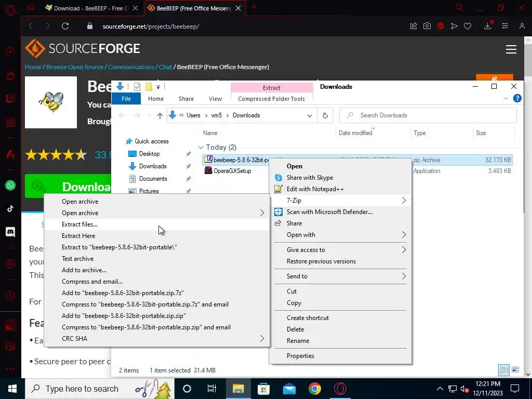Image resolution: width=532 pixels, height=399 pixels.
Task: Click the Explorer File button
Action: click(126, 99)
